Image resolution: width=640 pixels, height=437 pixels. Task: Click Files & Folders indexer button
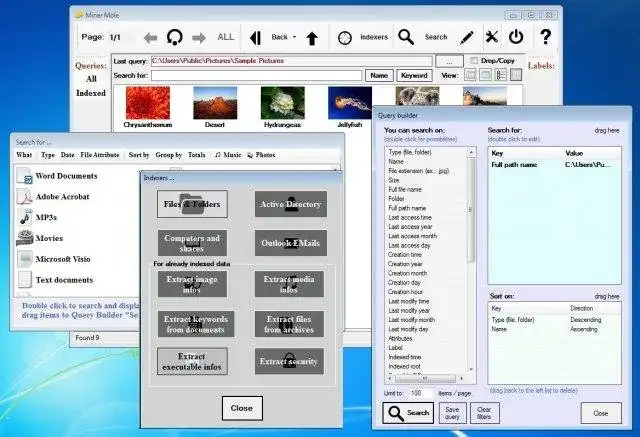pos(192,204)
